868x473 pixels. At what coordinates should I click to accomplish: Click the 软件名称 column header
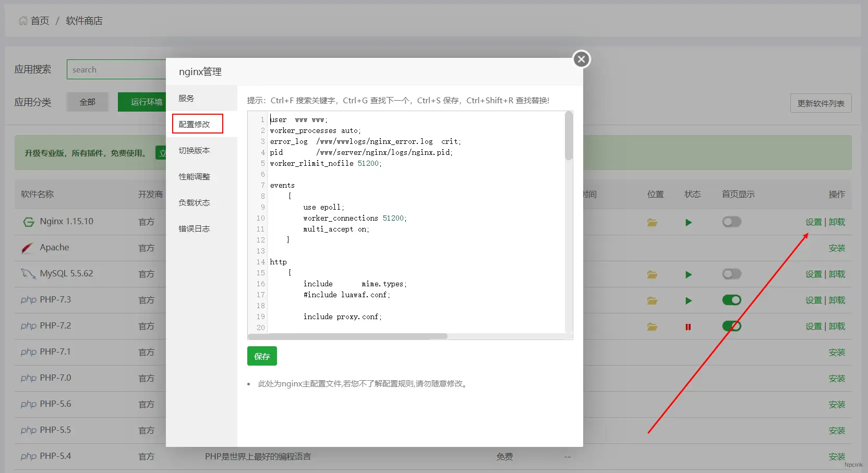(37, 194)
